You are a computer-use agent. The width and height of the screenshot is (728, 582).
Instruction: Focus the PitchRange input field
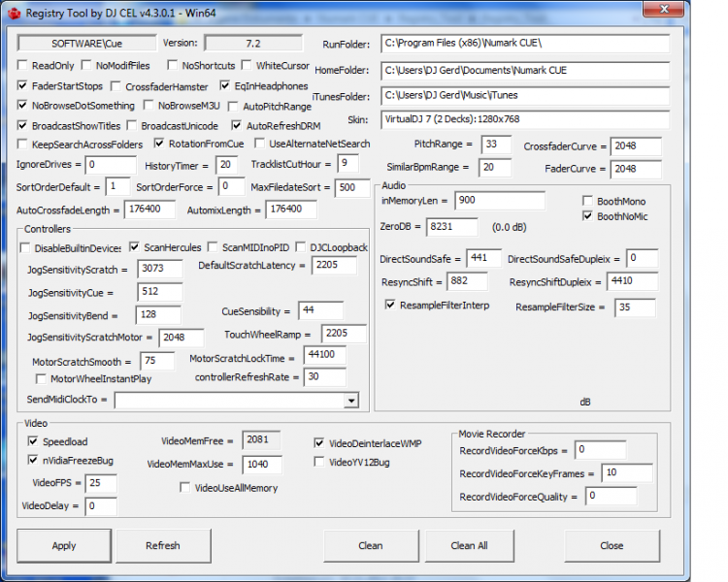pos(495,145)
